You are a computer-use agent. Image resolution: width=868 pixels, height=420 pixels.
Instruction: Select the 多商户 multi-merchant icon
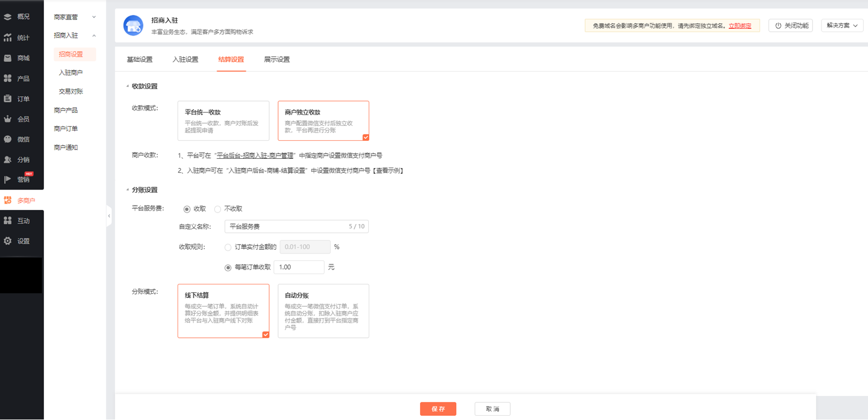tap(8, 201)
